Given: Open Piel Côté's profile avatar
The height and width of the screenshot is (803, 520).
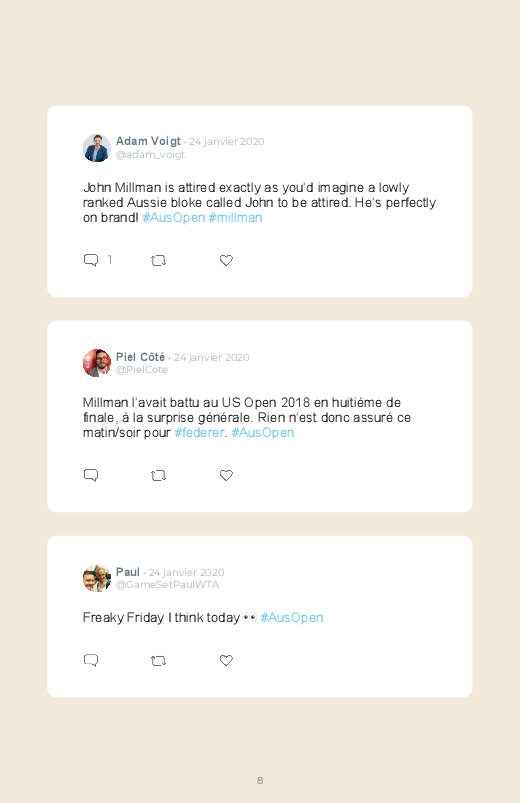Looking at the screenshot, I should click(97, 363).
